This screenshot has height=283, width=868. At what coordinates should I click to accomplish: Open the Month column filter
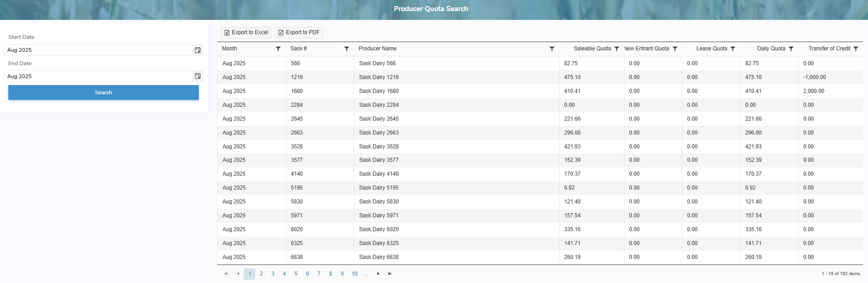click(278, 49)
